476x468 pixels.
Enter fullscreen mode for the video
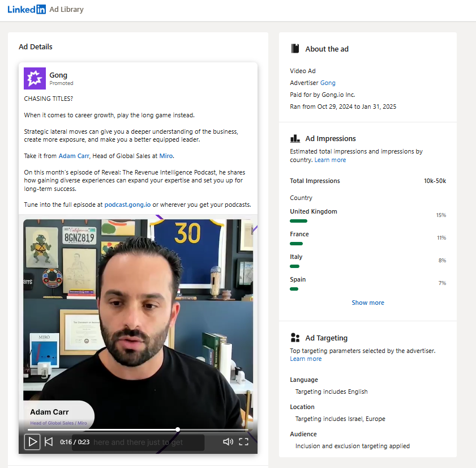(243, 442)
